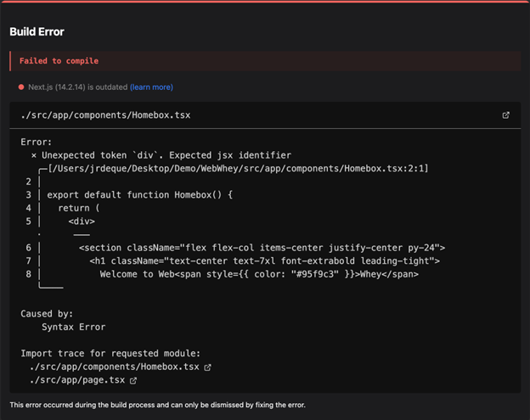Click the external link icon beside ./src/app/page.tsx

133,380
